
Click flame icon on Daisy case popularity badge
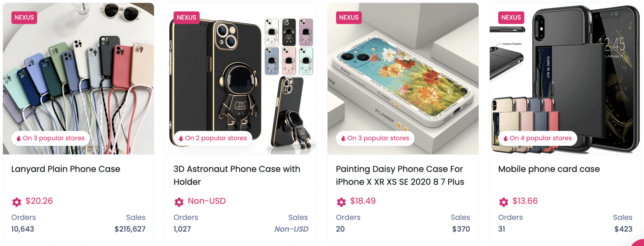tap(343, 138)
